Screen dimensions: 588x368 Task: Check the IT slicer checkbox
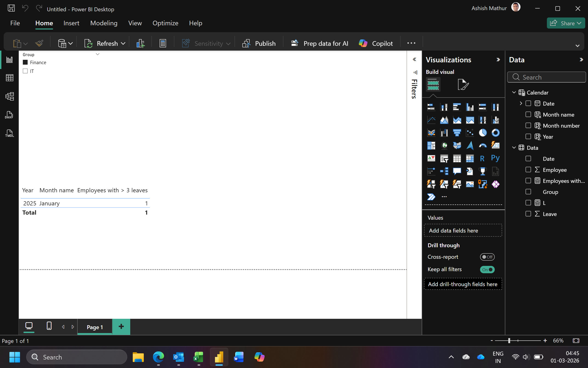coord(25,71)
